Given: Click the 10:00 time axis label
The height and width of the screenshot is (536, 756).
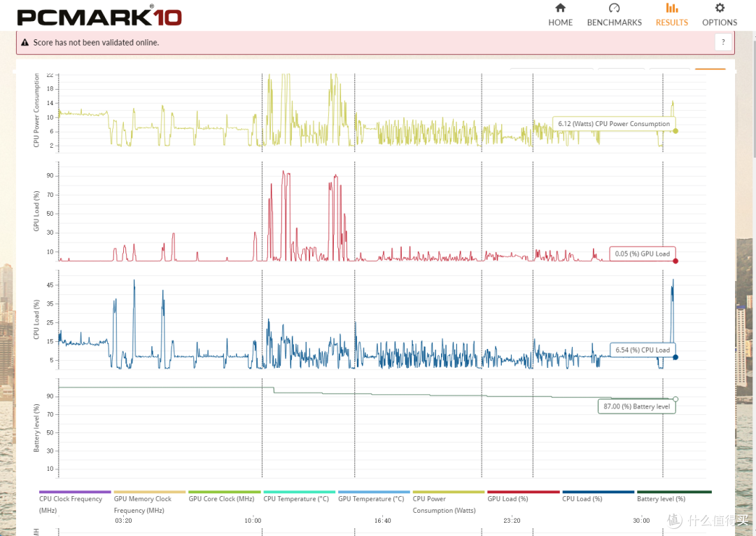Looking at the screenshot, I should [253, 521].
